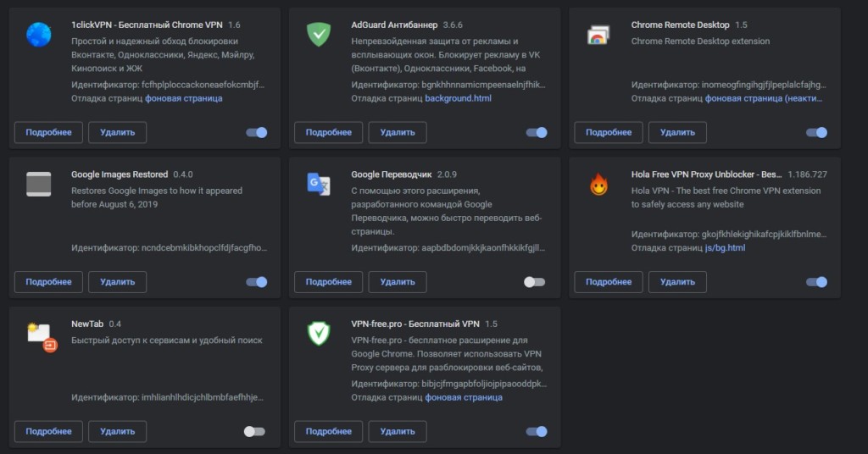
Task: Click Удалить for 1clickVPN
Action: click(117, 133)
